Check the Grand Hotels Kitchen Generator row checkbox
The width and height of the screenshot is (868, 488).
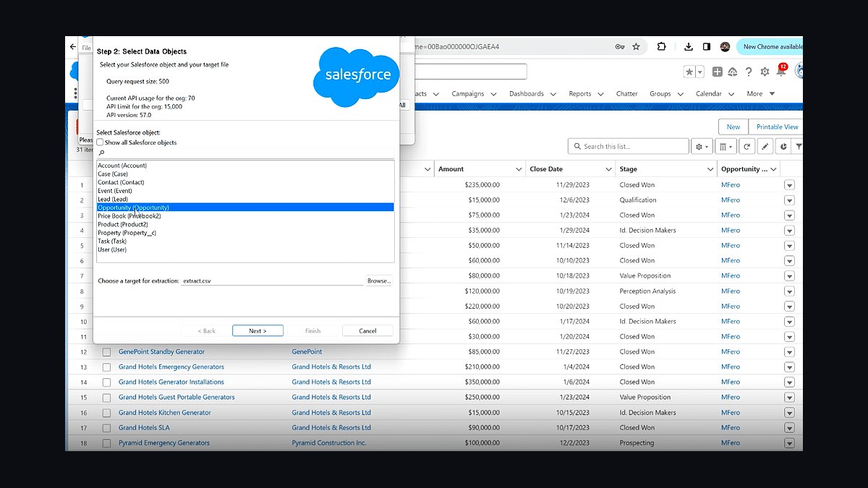(x=106, y=413)
